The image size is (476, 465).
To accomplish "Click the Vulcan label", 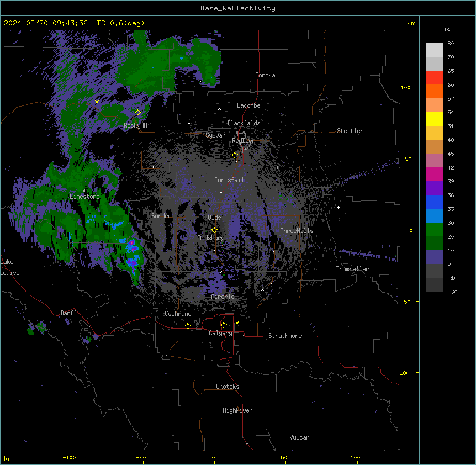I will (x=300, y=437).
